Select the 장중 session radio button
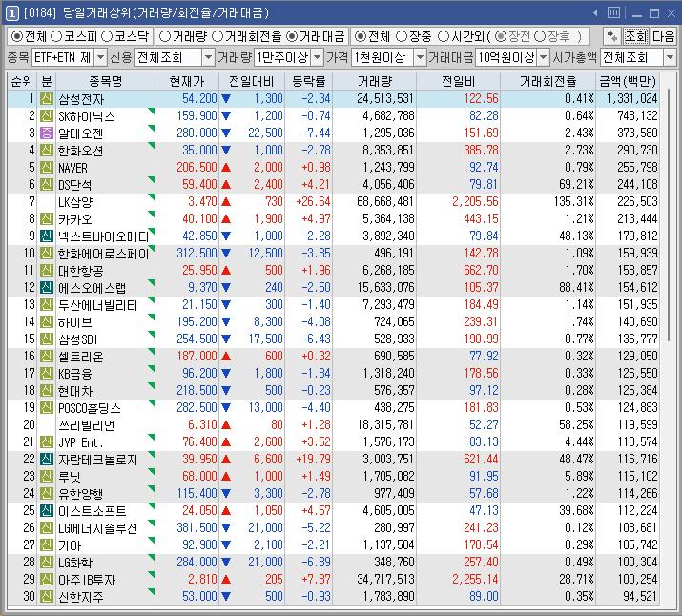 [402, 36]
